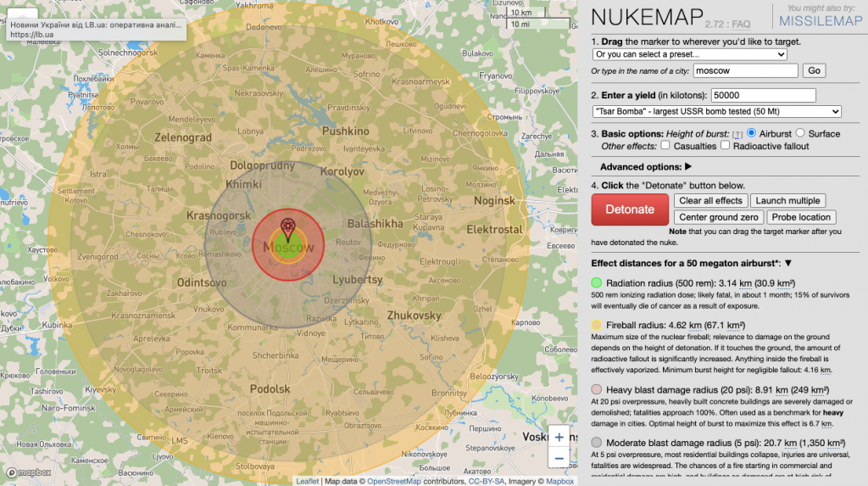Click the Solnechnogorsk label on the map
The height and width of the screenshot is (486, 868).
click(x=128, y=53)
